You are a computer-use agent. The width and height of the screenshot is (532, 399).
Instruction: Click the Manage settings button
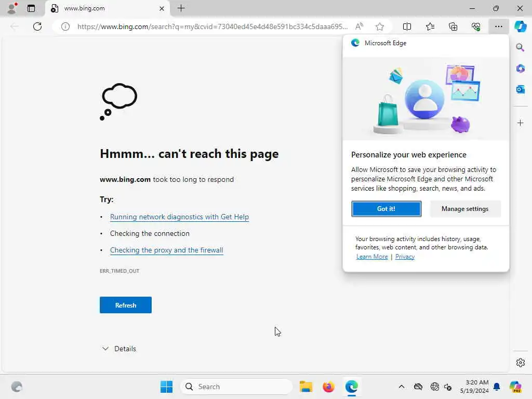tap(465, 209)
